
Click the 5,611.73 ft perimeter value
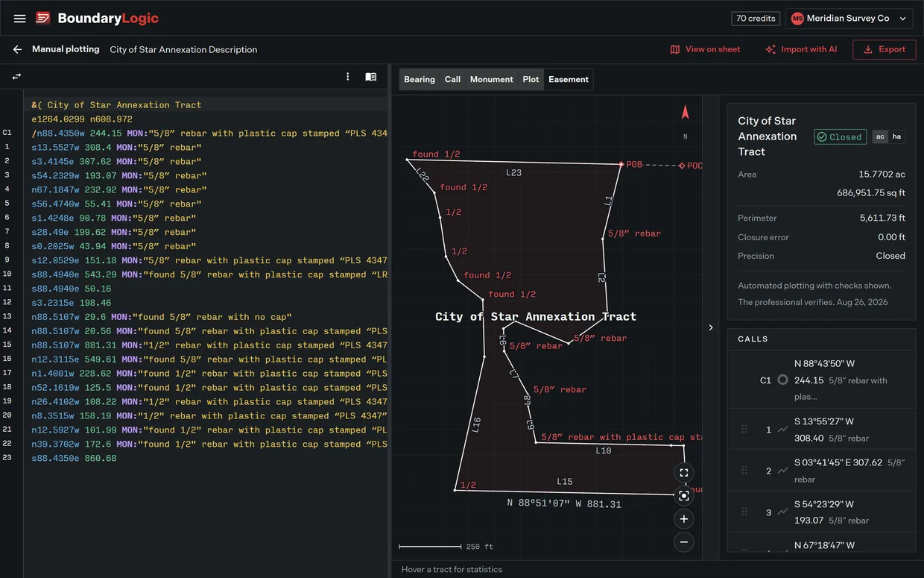pos(882,218)
